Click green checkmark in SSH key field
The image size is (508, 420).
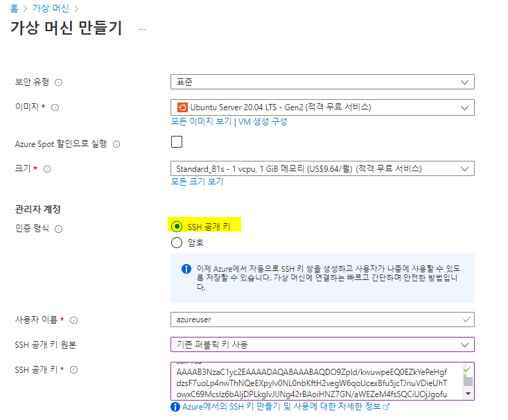point(467,369)
